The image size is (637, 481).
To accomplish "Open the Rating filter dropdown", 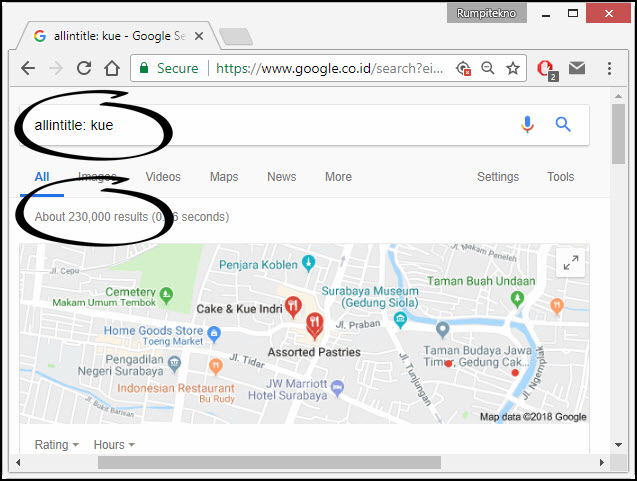I will (x=56, y=444).
